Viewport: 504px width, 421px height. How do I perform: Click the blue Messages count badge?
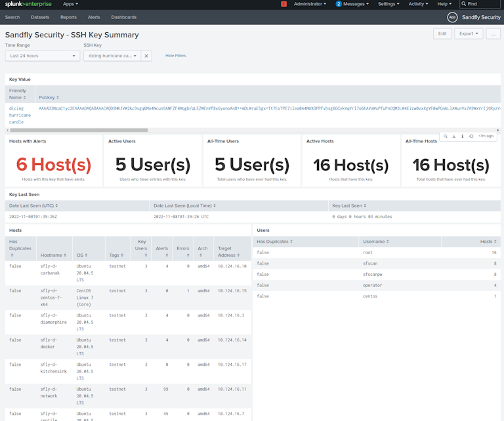[x=339, y=4]
